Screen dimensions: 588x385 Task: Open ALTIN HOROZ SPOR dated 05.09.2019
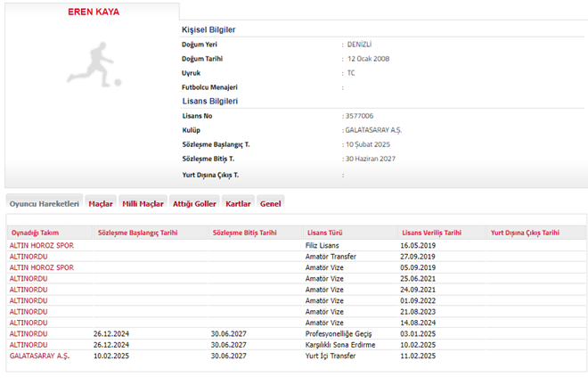pyautogui.click(x=41, y=266)
